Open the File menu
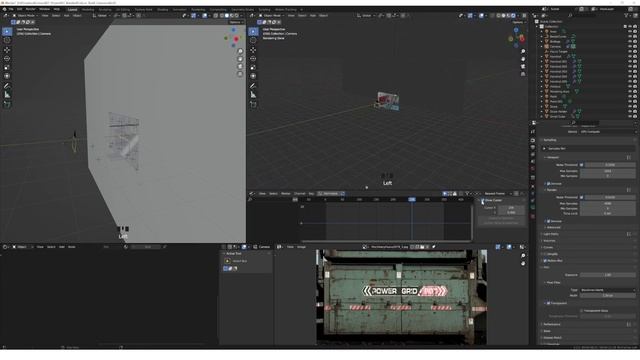 coord(11,9)
